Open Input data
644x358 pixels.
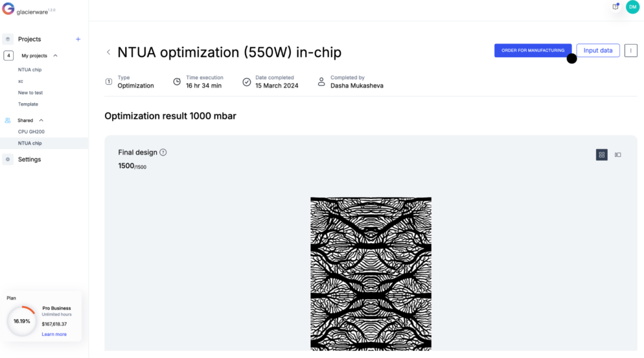pyautogui.click(x=598, y=51)
